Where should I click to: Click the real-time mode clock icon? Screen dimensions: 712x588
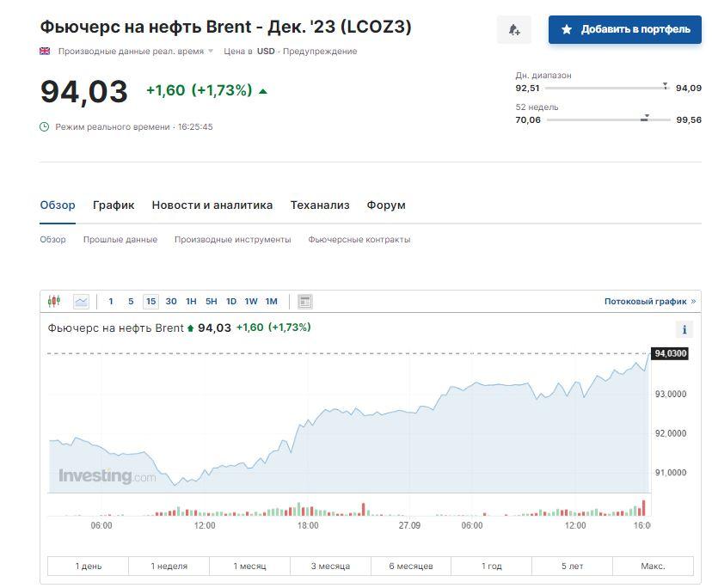45,126
